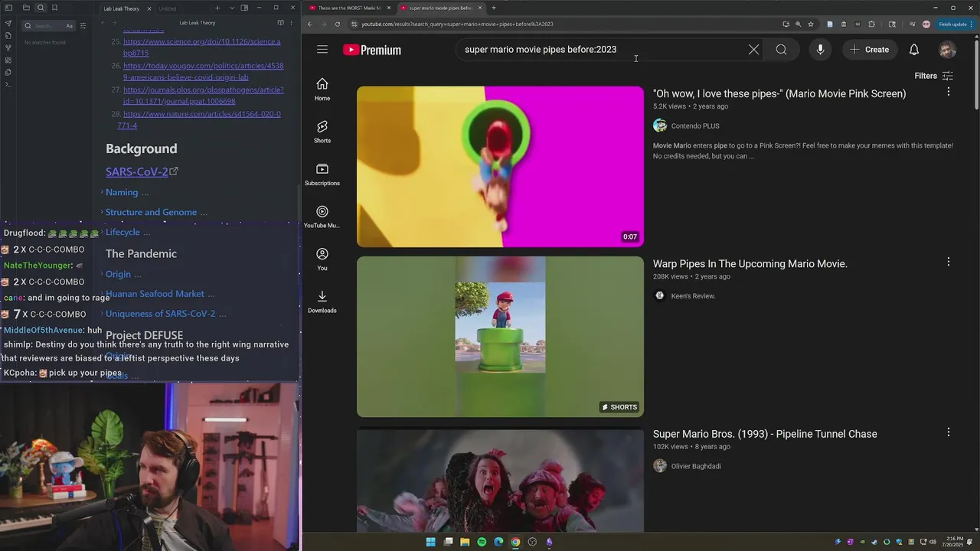Open Obsidian note more options menu
This screenshot has width=980, height=551.
pos(292,23)
